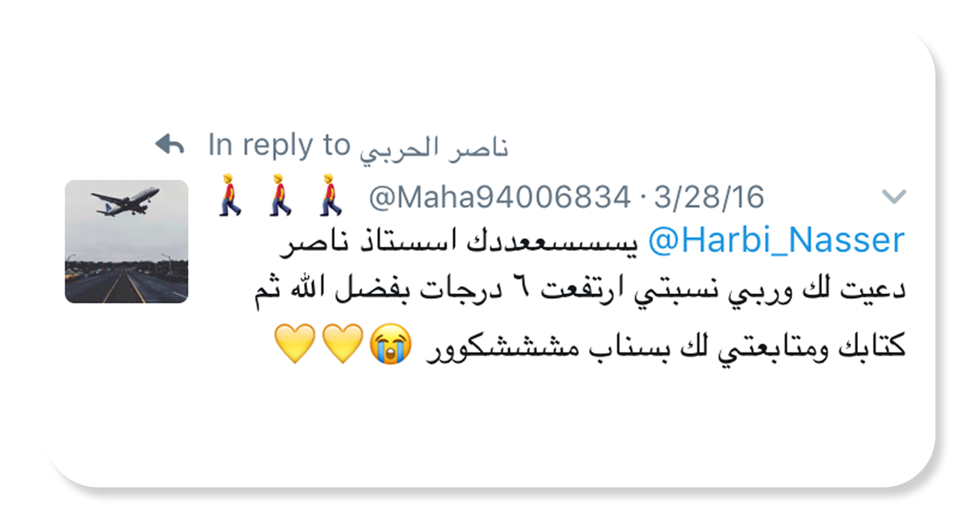Click the 3/28/16 tweet date
Image resolution: width=980 pixels, height=524 pixels.
pyautogui.click(x=709, y=196)
